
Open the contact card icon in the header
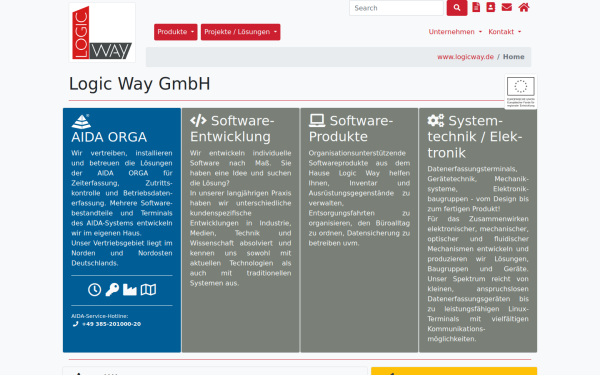click(x=491, y=7)
